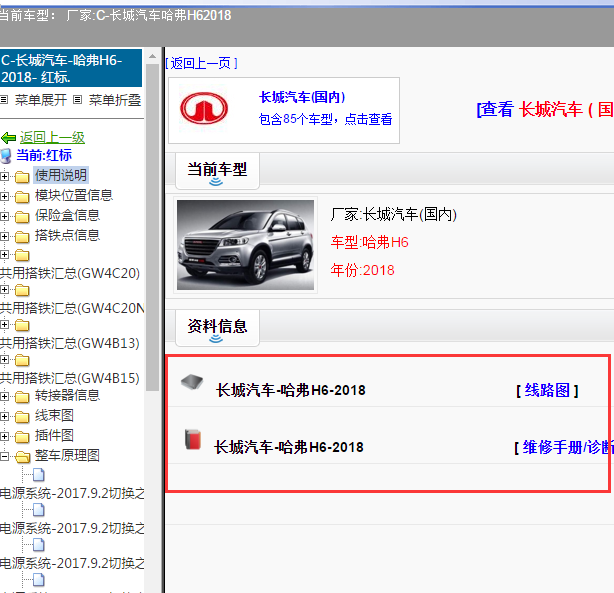Click the folder icon next to 模块位置信息
The image size is (614, 593).
[x=22, y=197]
